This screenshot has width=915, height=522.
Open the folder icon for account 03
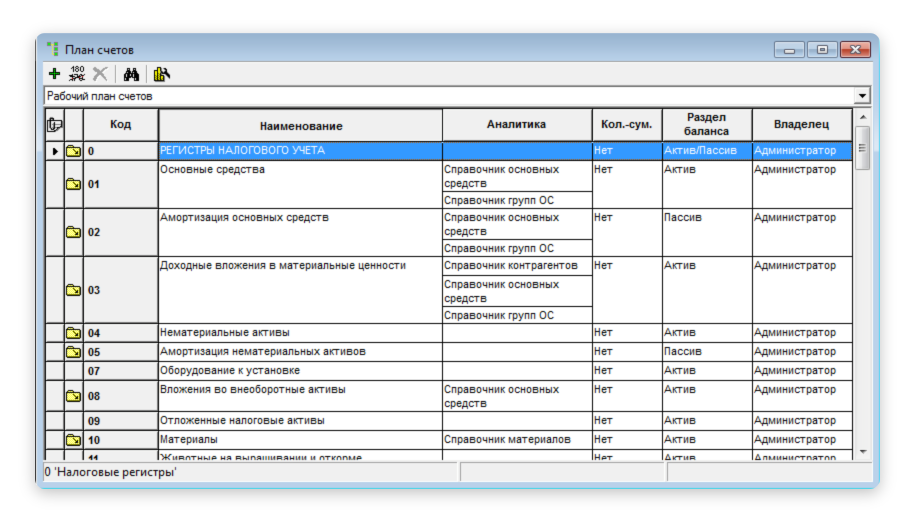click(74, 290)
